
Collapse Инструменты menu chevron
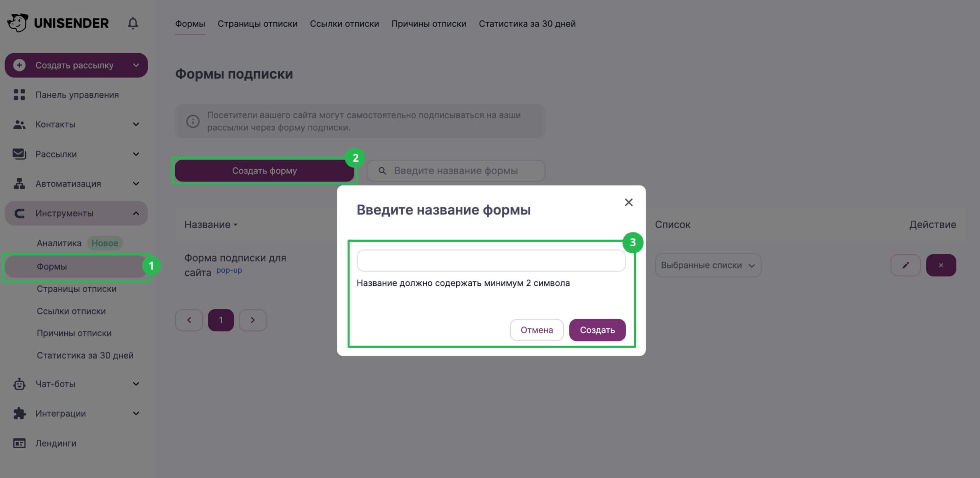136,213
